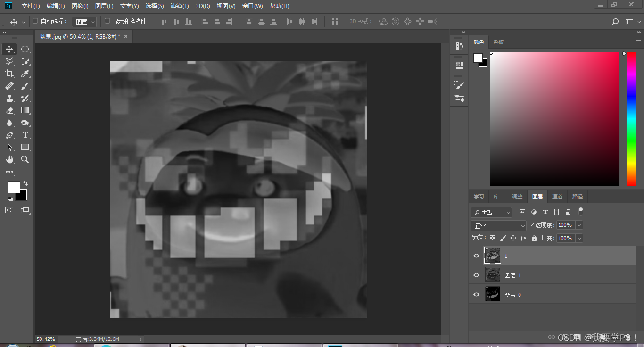Screen dimensions: 644x347
Task: Switch to the 色板 tab
Action: (x=498, y=42)
